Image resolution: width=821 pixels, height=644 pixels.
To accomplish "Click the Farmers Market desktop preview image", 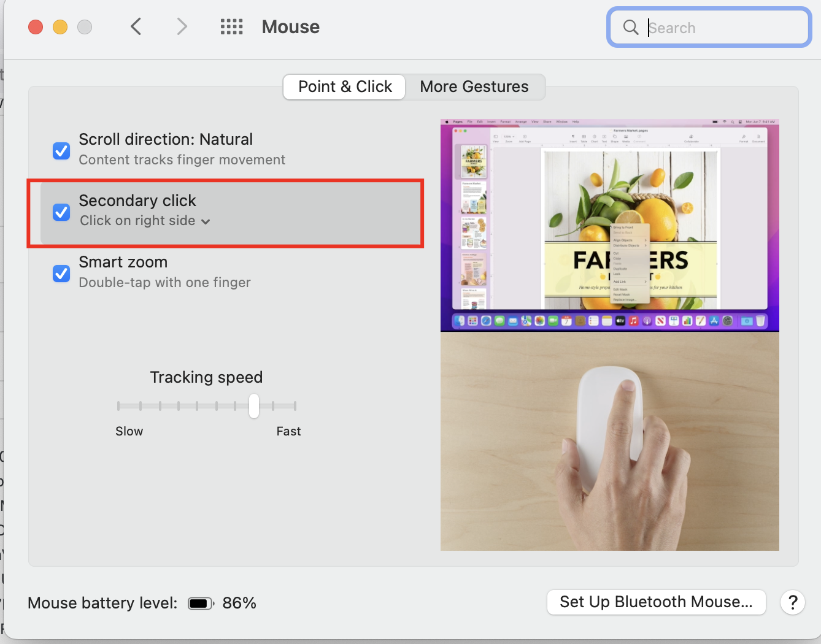I will coord(609,225).
